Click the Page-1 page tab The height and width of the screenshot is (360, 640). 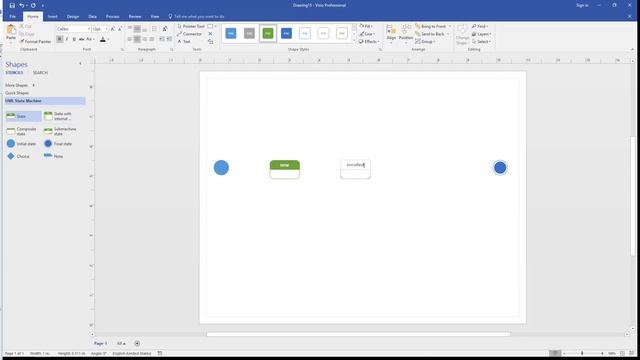coord(100,344)
